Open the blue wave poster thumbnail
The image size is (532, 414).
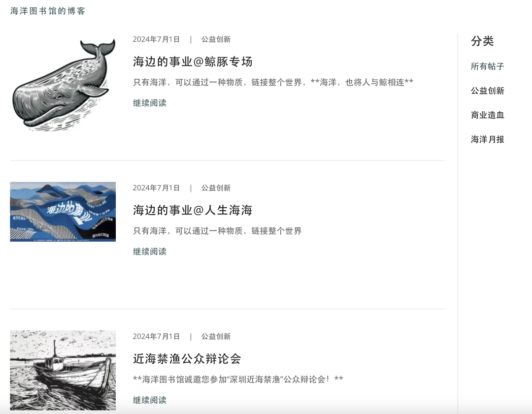pyautogui.click(x=63, y=212)
